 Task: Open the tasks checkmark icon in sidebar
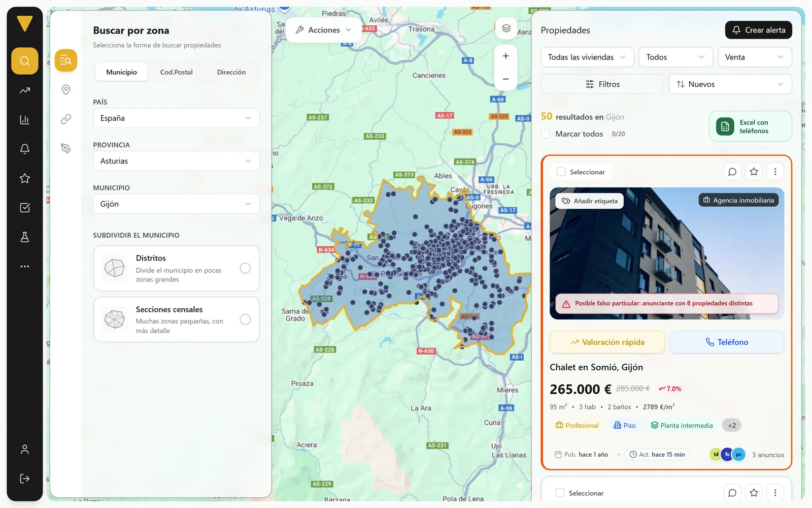[x=25, y=208]
